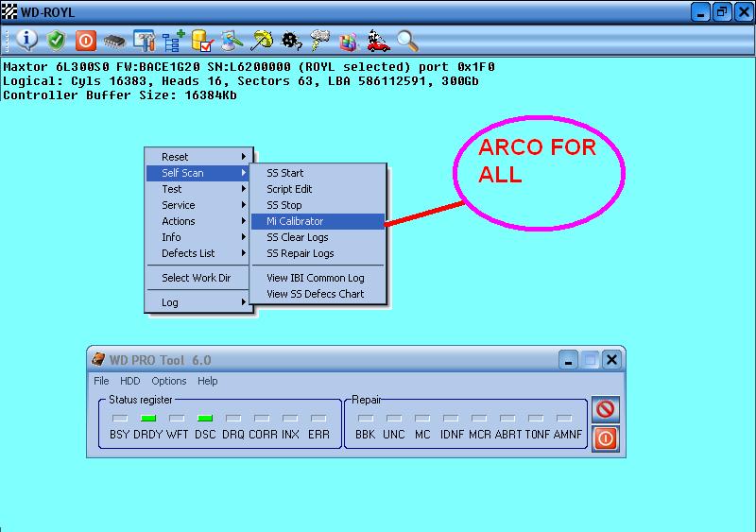Viewport: 756px width, 532px height.
Task: Click the green DRDY status indicator
Action: (x=148, y=418)
